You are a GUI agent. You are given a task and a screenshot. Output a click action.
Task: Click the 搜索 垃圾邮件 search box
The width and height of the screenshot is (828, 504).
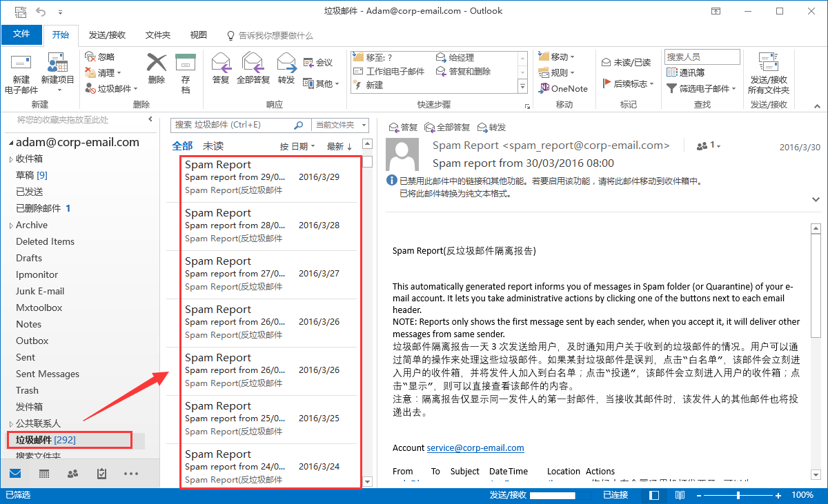coord(232,125)
